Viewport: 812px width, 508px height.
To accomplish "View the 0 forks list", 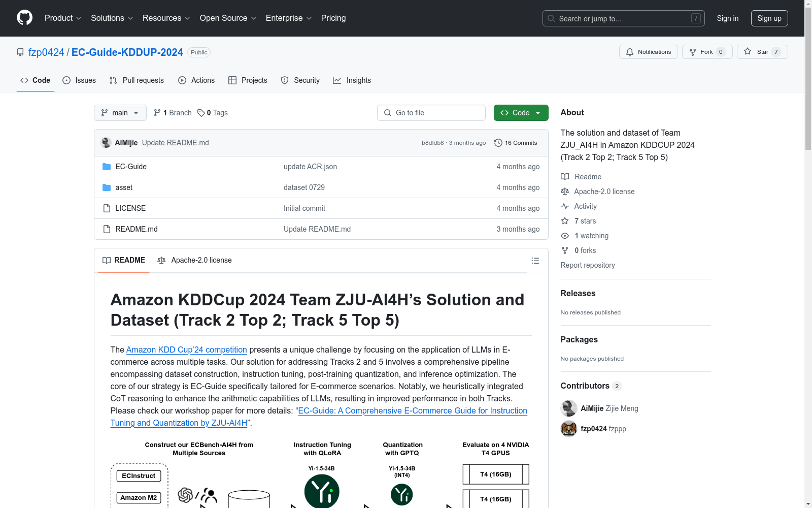I will point(579,250).
